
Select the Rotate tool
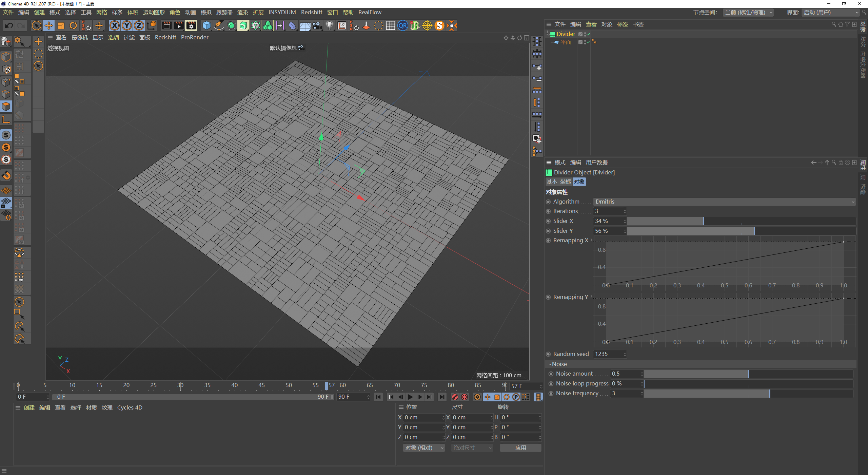tap(73, 25)
